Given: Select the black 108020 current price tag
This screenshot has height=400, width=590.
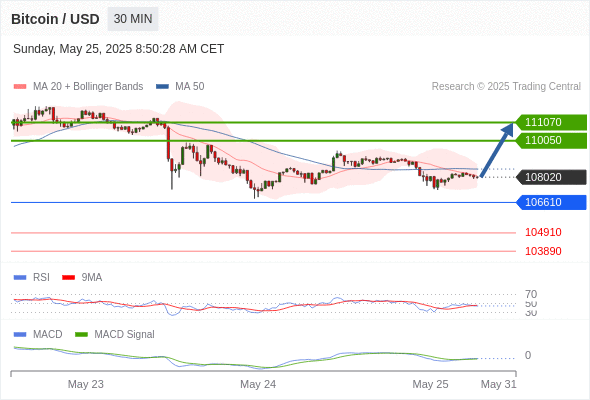Looking at the screenshot, I should tap(551, 177).
